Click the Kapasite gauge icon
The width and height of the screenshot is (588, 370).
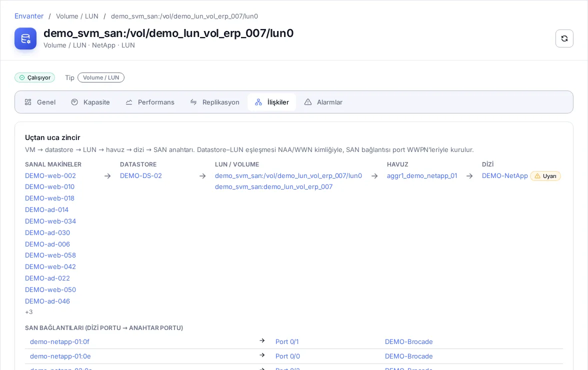(74, 102)
